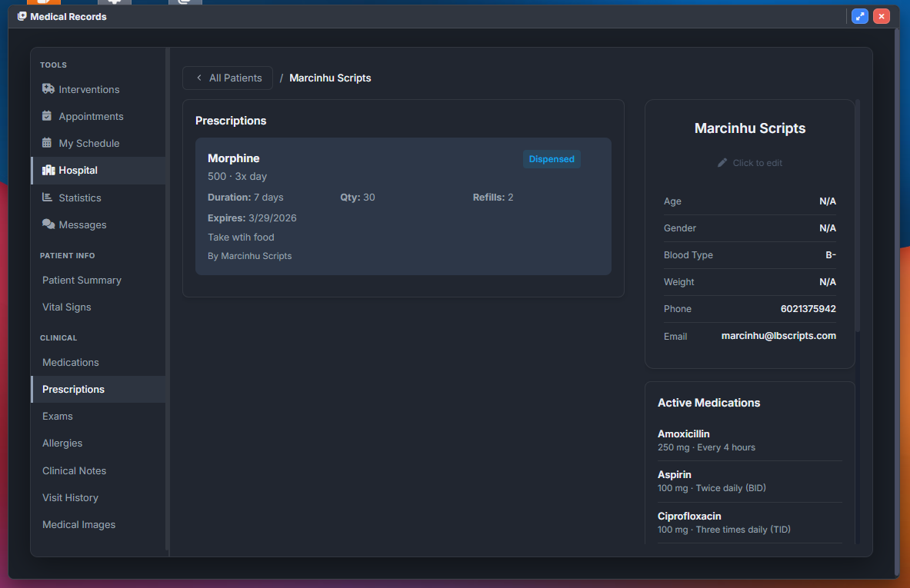Open the Statistics page
This screenshot has height=588, width=910.
98,198
